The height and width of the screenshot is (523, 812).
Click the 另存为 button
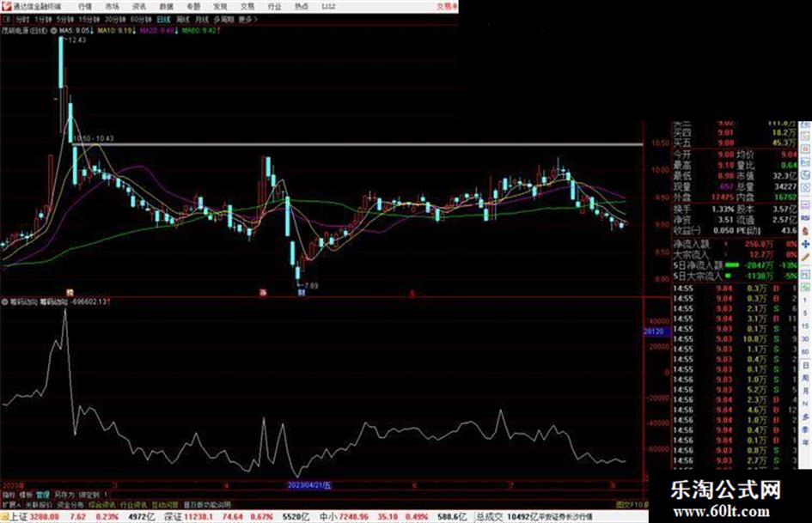pyautogui.click(x=64, y=495)
